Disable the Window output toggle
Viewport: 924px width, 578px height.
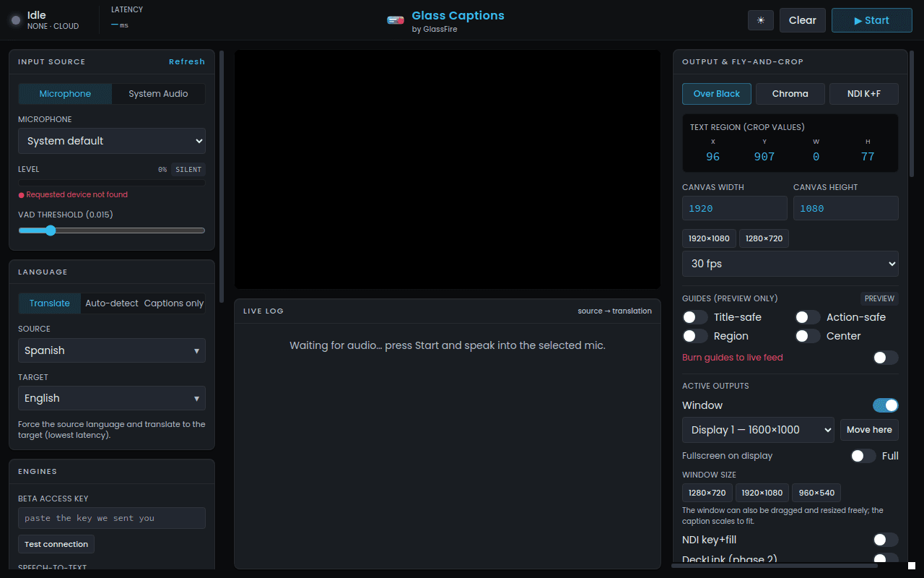(x=886, y=405)
